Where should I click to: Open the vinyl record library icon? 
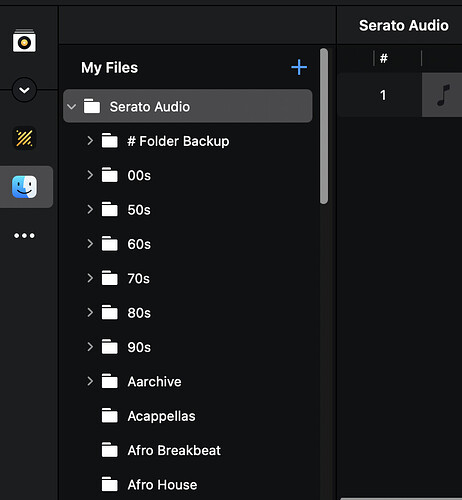tap(24, 41)
